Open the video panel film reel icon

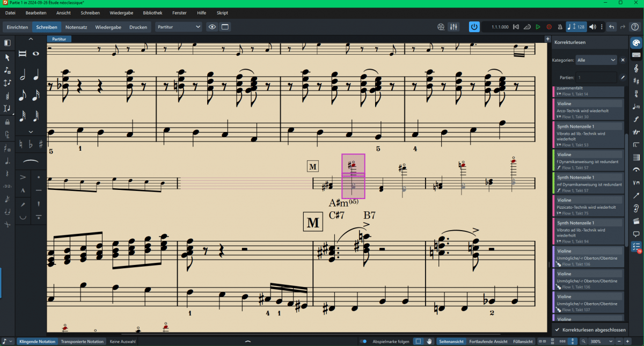pyautogui.click(x=636, y=221)
